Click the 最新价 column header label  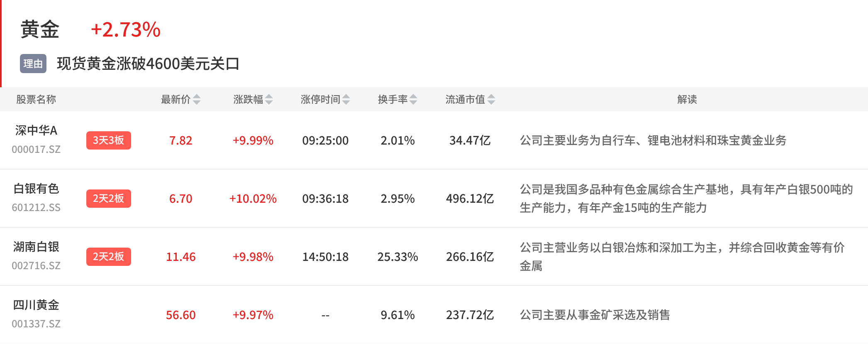pos(176,99)
